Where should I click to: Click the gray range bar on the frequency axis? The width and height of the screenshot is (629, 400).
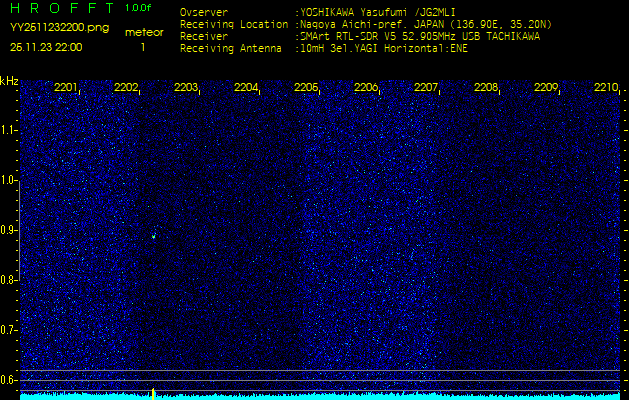point(19,231)
